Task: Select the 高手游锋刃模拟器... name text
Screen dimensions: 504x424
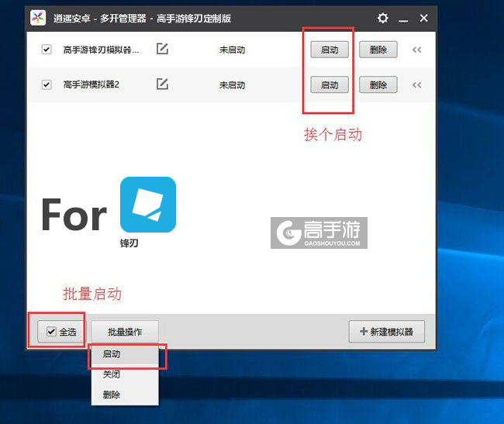Action: click(101, 50)
